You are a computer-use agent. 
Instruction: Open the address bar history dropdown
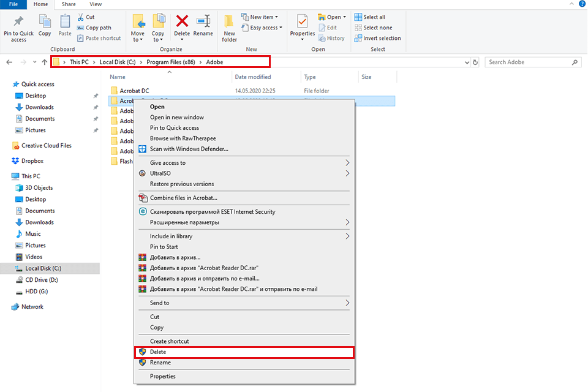point(467,61)
